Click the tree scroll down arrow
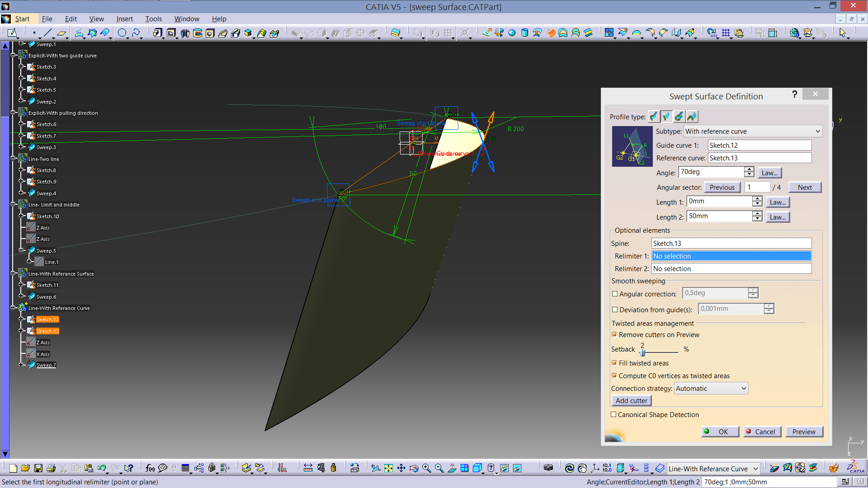This screenshot has height=488, width=868. (x=5, y=454)
